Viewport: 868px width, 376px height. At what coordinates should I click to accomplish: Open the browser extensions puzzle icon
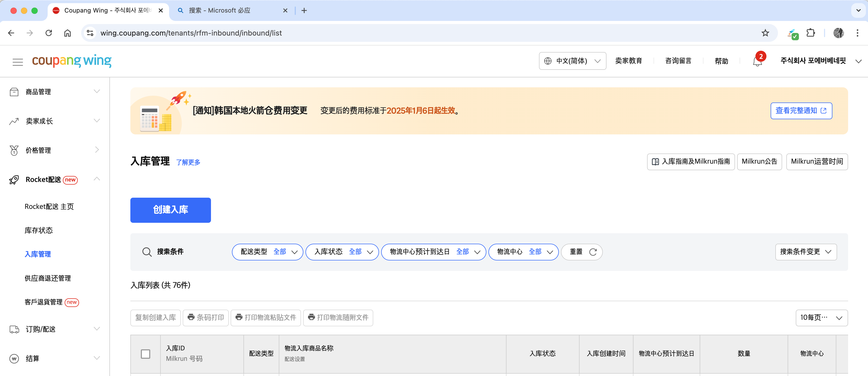[811, 33]
